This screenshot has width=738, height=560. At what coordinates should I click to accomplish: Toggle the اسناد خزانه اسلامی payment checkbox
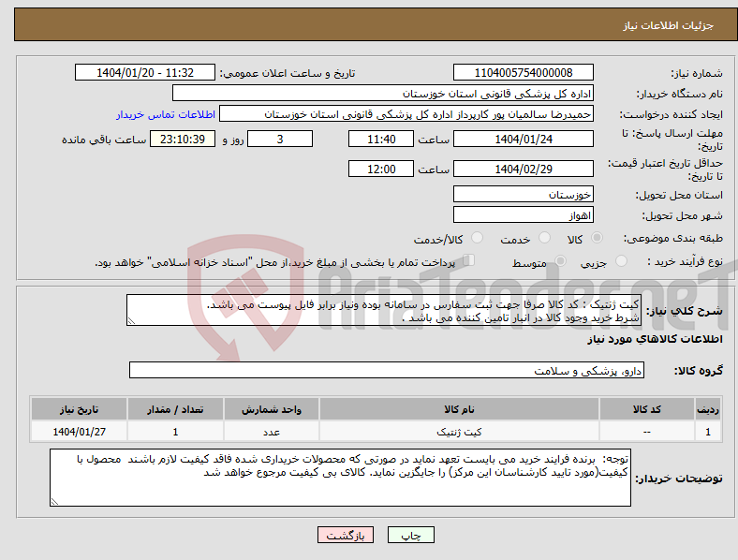469,259
